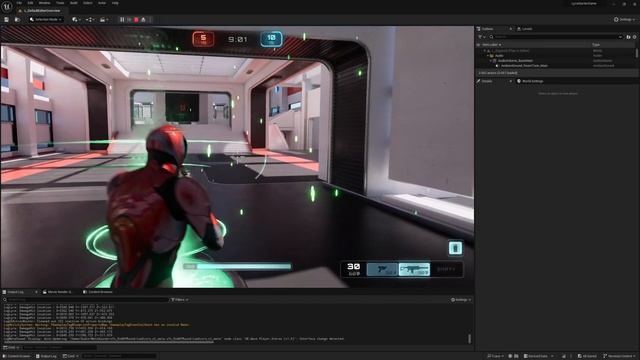Open the toolbar Settings dropdown at top right
Image resolution: width=640 pixels, height=360 pixels.
tap(624, 20)
